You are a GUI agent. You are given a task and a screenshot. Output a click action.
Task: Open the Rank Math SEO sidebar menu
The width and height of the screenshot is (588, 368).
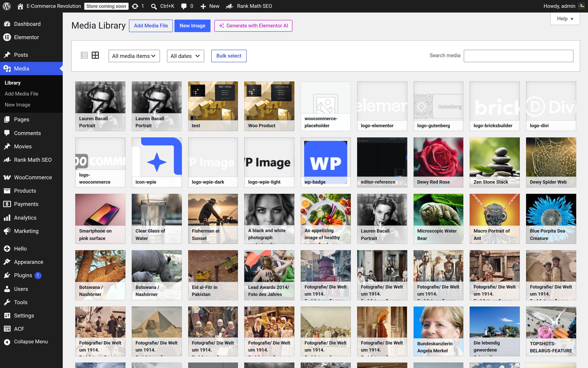pos(31,160)
